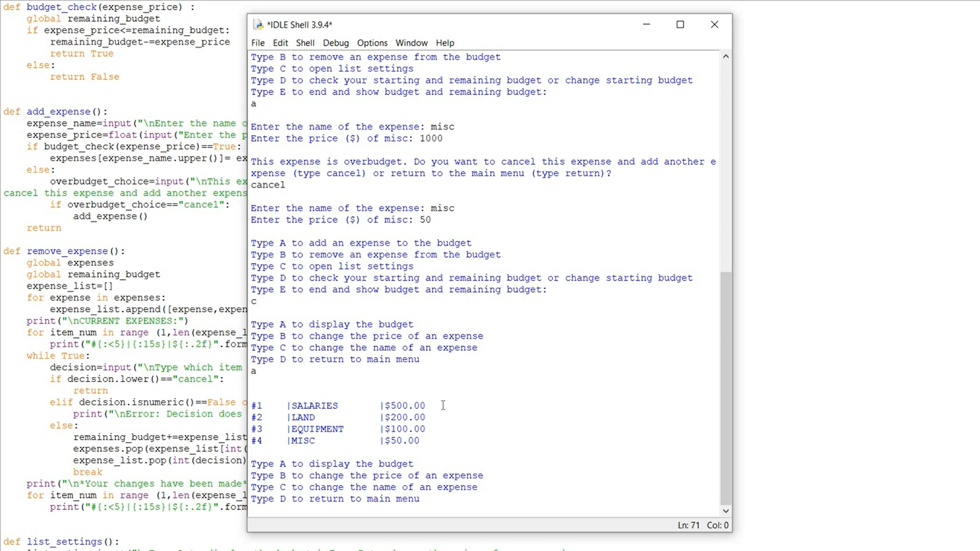Click the SALARIES row in the shell output

coord(314,406)
